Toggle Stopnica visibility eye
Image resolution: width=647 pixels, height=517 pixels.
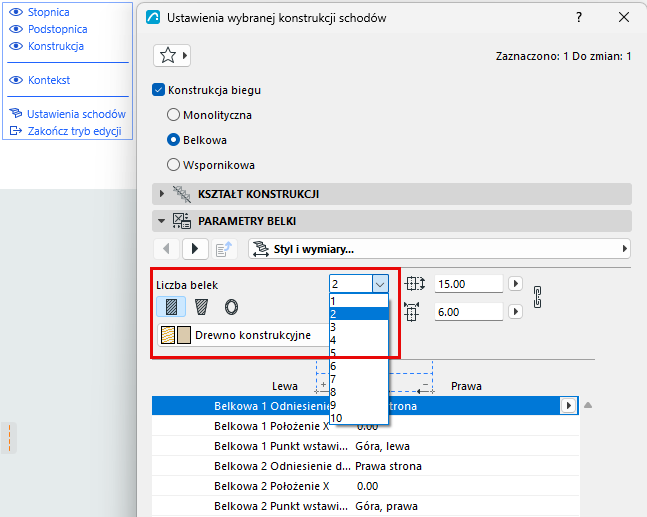pos(16,12)
